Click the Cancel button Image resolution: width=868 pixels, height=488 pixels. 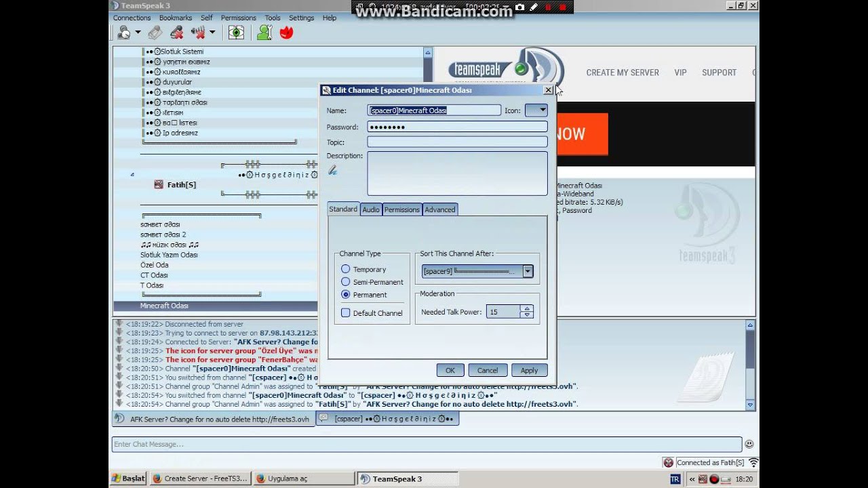click(488, 370)
